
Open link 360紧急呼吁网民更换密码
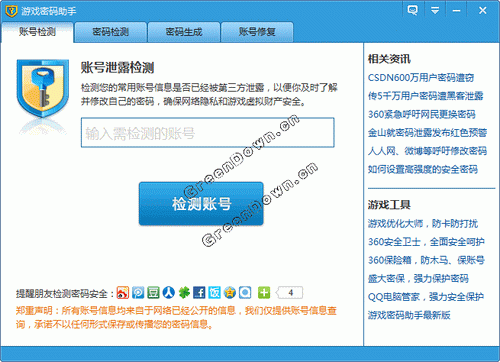pyautogui.click(x=421, y=114)
